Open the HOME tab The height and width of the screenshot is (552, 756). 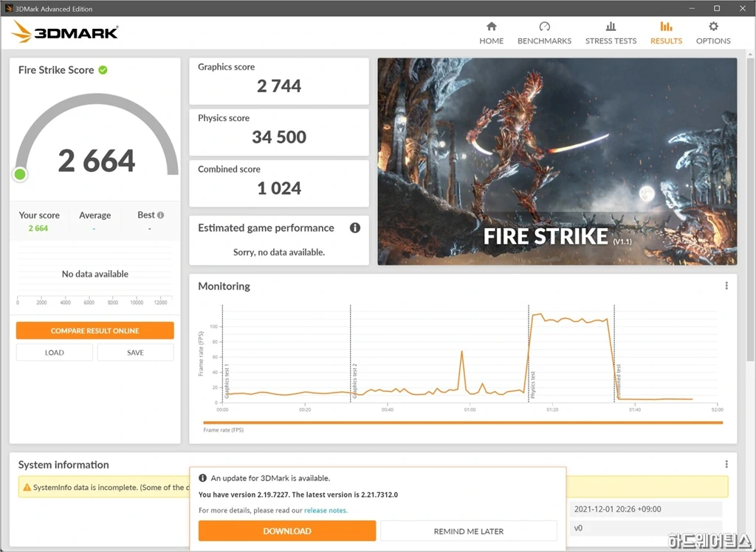[x=491, y=33]
